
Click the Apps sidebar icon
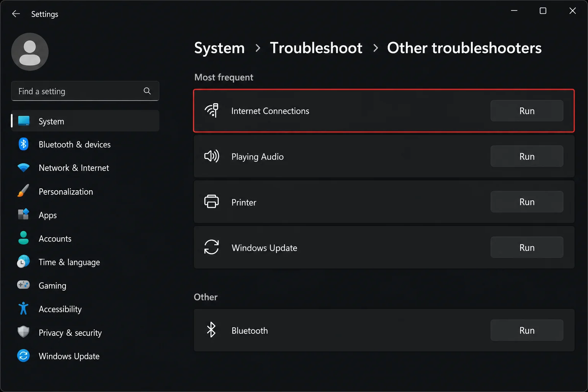coord(23,214)
